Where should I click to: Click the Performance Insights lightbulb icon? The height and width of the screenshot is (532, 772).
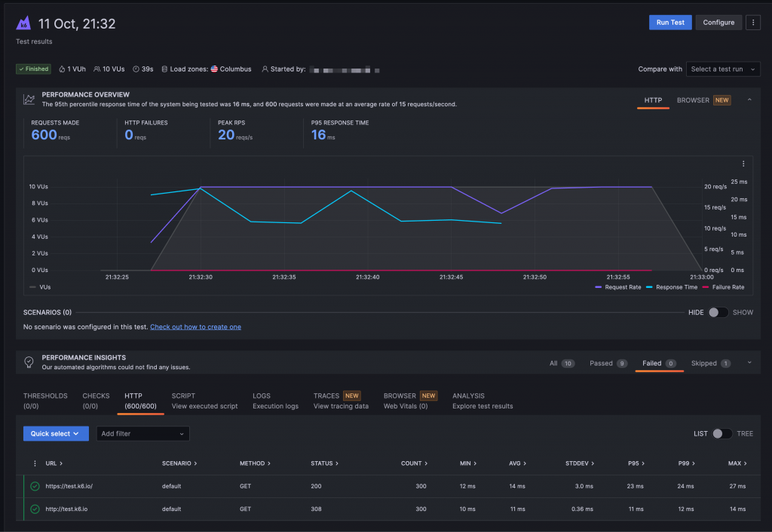tap(29, 362)
